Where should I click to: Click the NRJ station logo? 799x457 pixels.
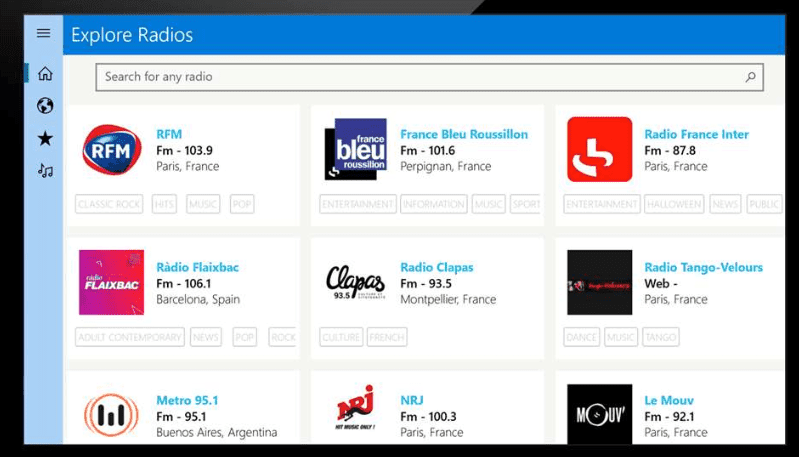coord(355,410)
